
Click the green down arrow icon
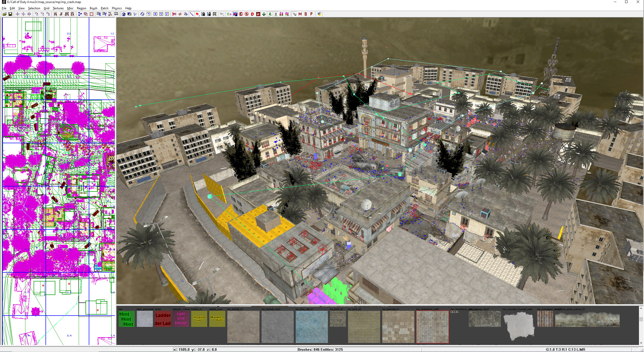pos(264,14)
